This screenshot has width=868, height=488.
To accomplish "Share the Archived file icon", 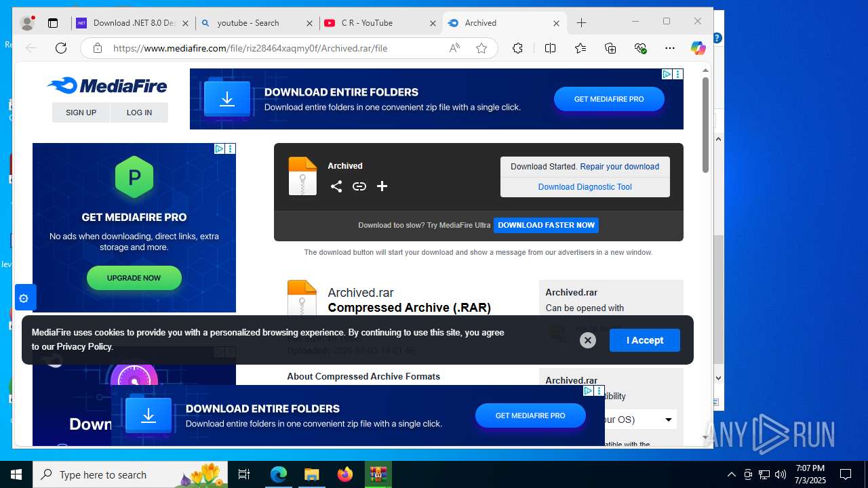I will pyautogui.click(x=336, y=186).
